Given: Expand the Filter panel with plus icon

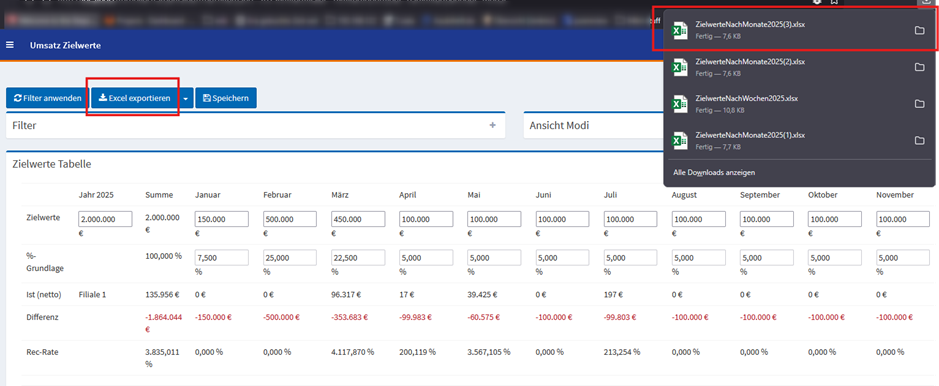Looking at the screenshot, I should point(492,126).
